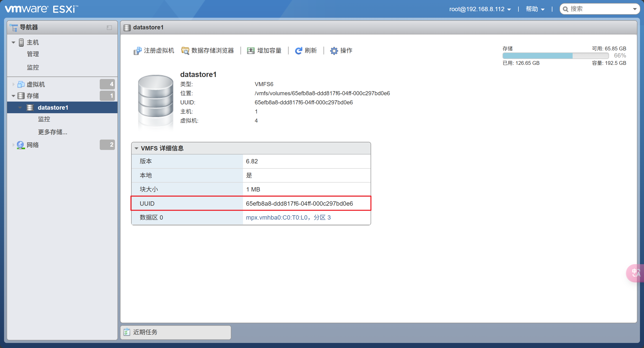Expand the Virtual Machines (虚拟机) tree node
This screenshot has height=348, width=644.
[13, 84]
